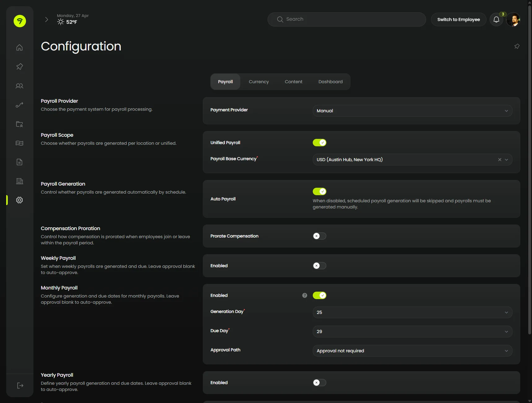Click the trends arrow icon in sidebar
Viewport: 532px width, 403px height.
pyautogui.click(x=19, y=105)
